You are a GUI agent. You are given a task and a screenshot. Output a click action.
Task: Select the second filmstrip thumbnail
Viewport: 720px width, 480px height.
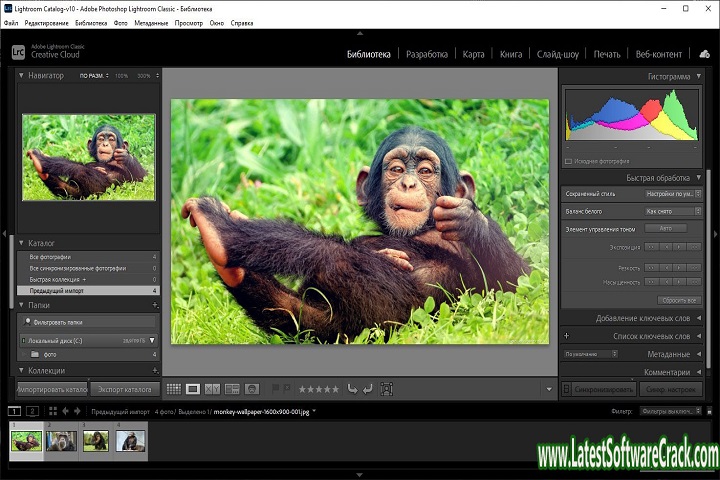tap(61, 441)
